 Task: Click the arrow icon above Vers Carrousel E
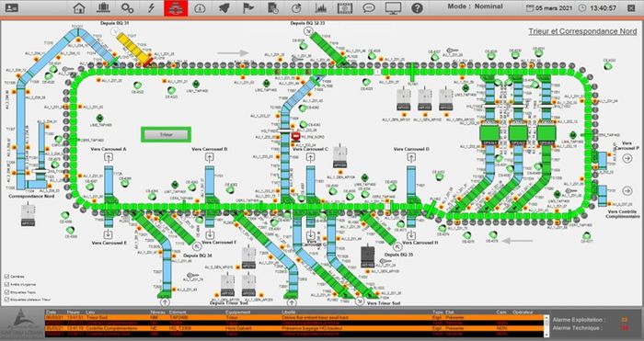pyautogui.click(x=109, y=234)
